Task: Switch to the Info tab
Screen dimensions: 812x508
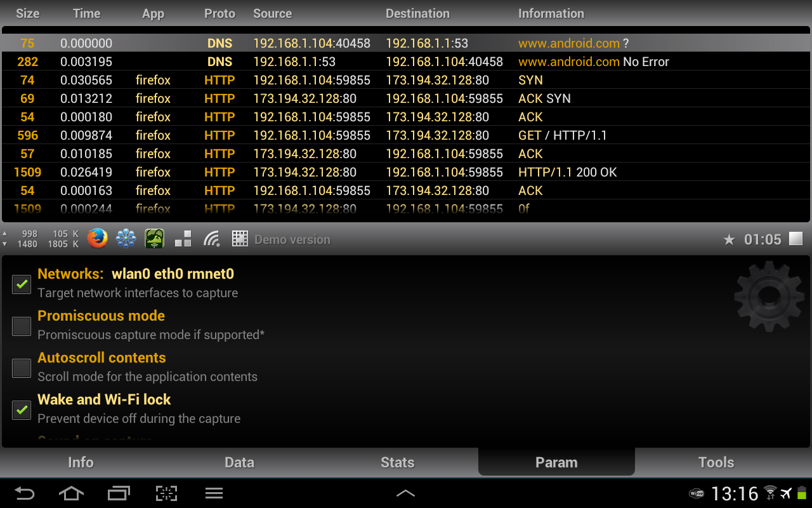Action: (81, 462)
